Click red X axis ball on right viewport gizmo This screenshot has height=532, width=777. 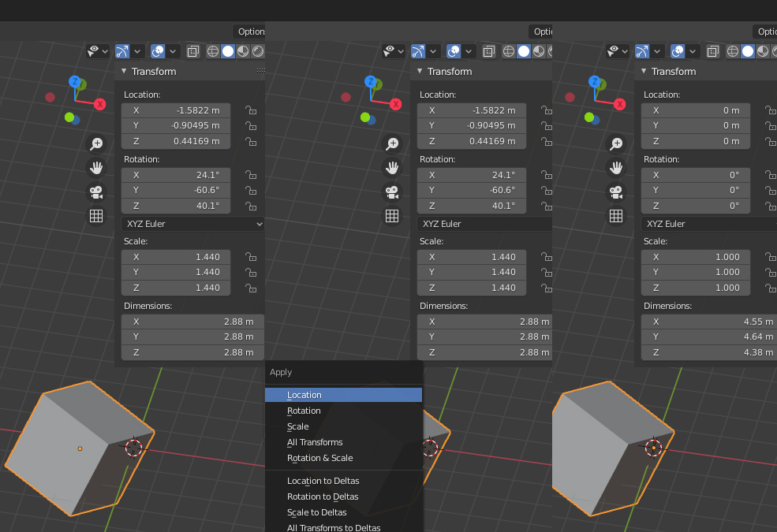620,104
